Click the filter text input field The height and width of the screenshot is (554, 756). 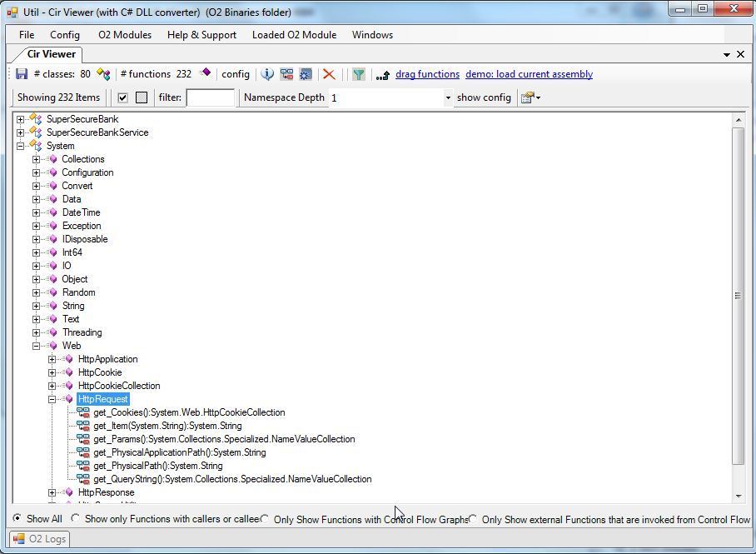(x=210, y=97)
